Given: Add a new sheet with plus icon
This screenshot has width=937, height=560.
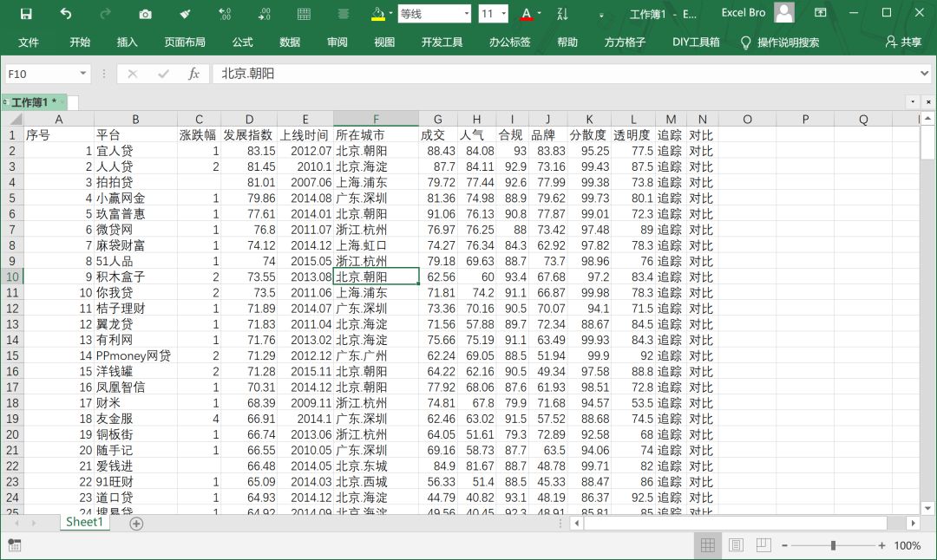Looking at the screenshot, I should click(136, 524).
